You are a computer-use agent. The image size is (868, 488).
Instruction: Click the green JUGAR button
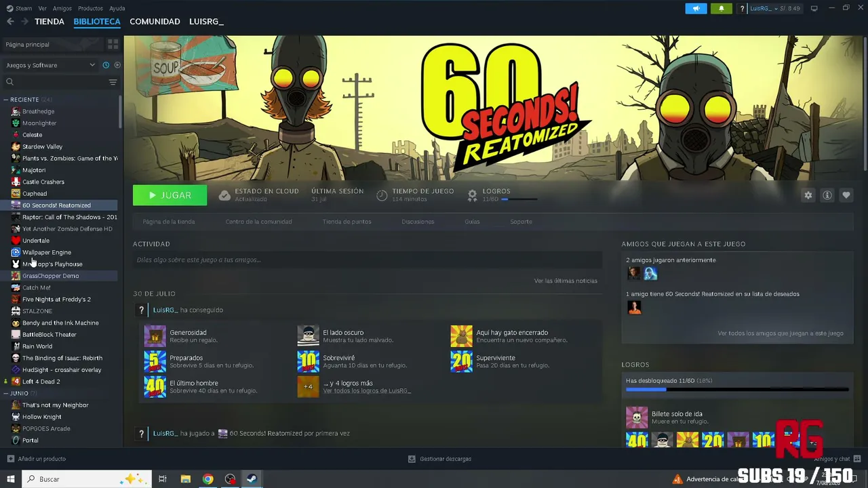click(x=170, y=195)
